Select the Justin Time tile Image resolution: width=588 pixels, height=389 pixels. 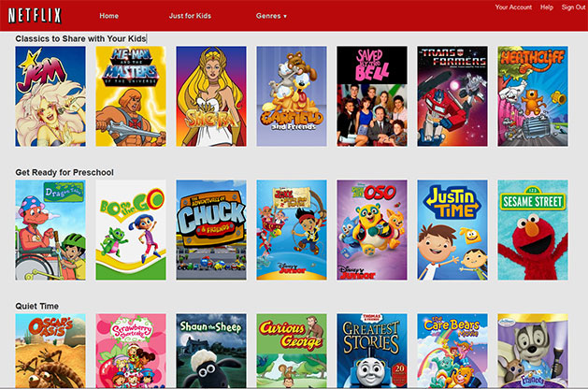click(x=452, y=230)
